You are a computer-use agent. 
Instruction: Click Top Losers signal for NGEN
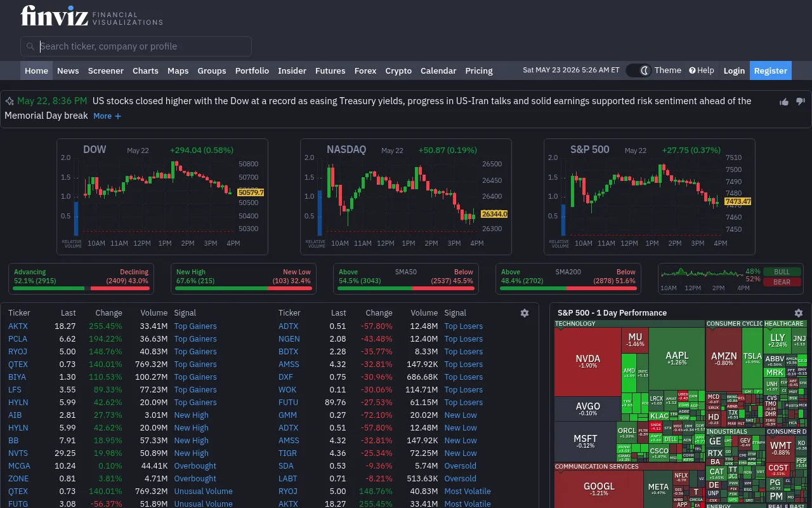[x=464, y=339]
